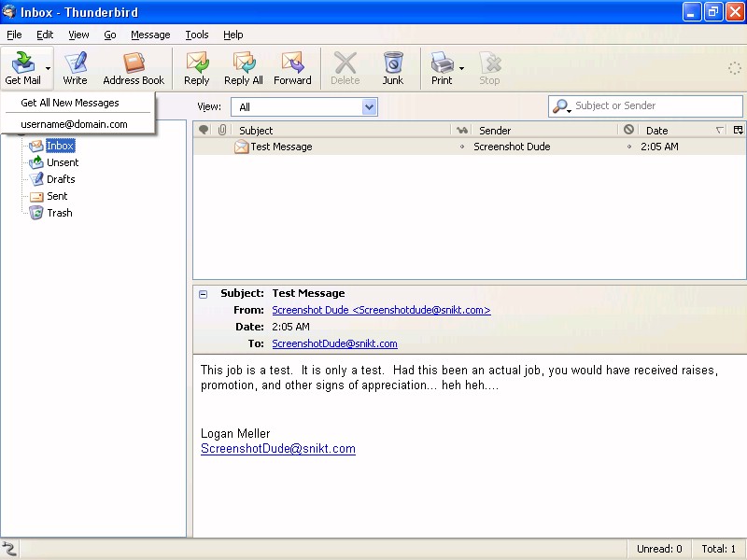This screenshot has width=747, height=560.
Task: Open the column picker icon
Action: click(x=739, y=130)
